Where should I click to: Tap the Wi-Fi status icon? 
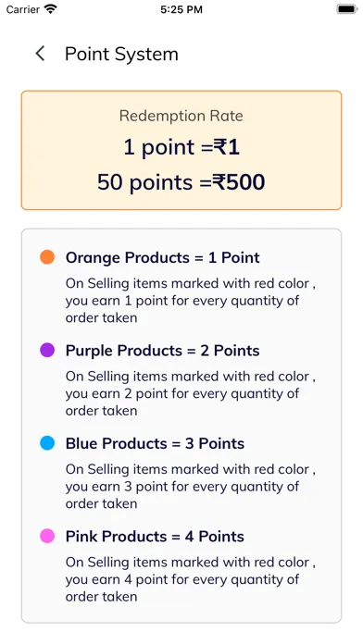(51, 9)
